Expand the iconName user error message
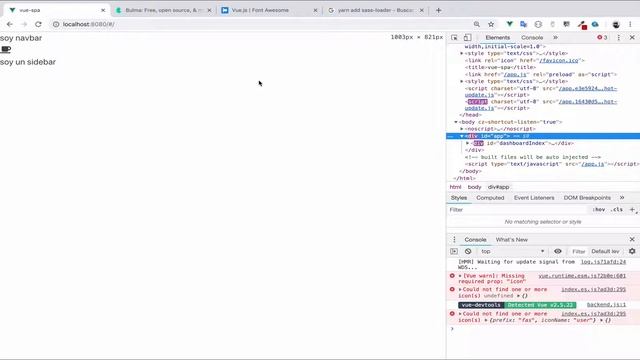The height and width of the screenshot is (360, 640). tap(460, 314)
